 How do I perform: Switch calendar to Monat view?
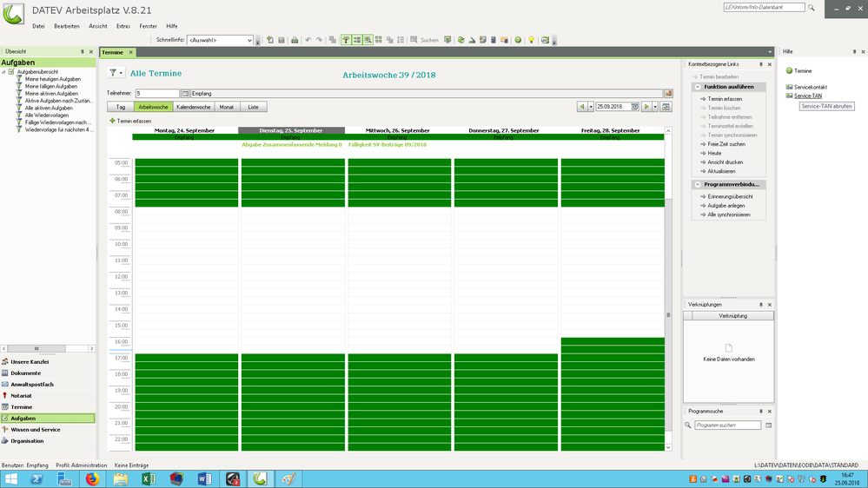(227, 107)
